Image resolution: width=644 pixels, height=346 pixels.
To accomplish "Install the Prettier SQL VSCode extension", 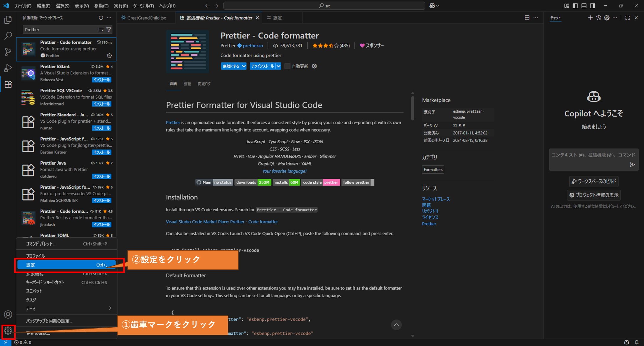I will point(102,104).
